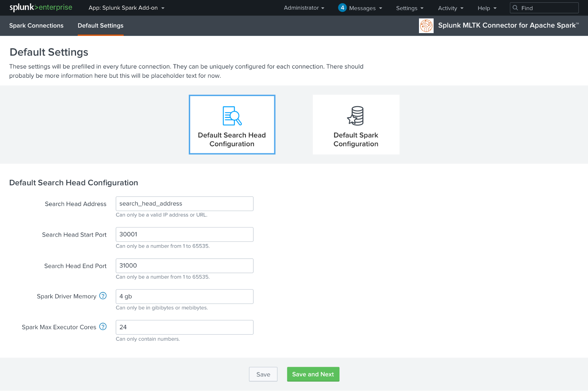Click the 'Search Head End Port' label

click(x=75, y=266)
